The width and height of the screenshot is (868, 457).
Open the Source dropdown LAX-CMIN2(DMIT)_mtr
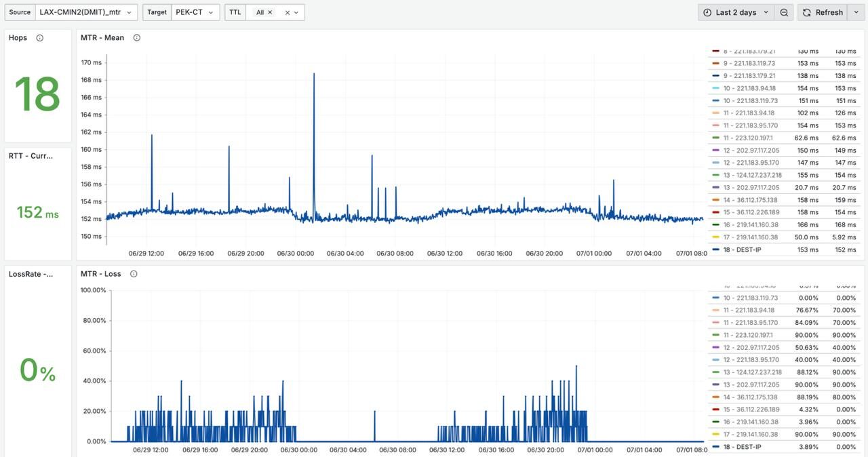coord(86,12)
